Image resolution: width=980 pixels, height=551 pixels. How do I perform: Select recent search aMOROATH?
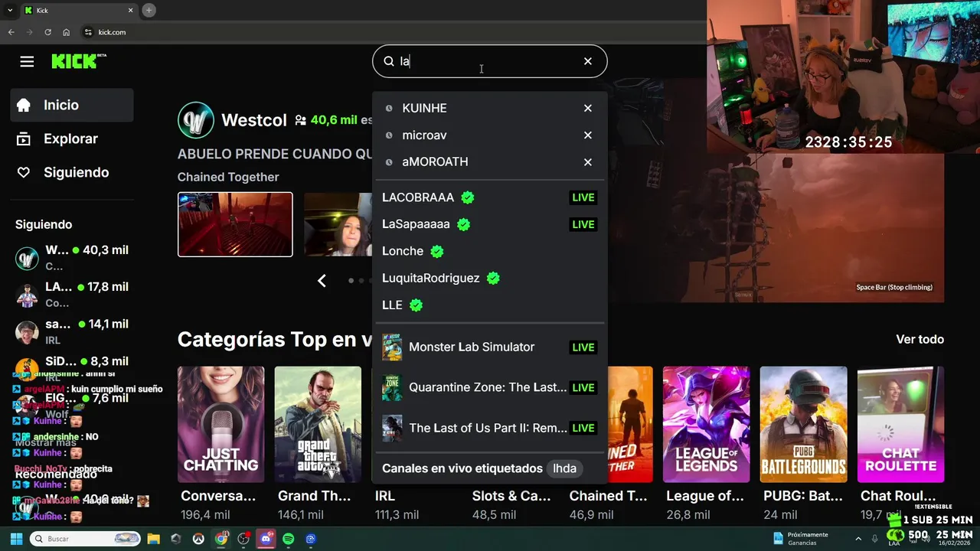[x=435, y=162]
